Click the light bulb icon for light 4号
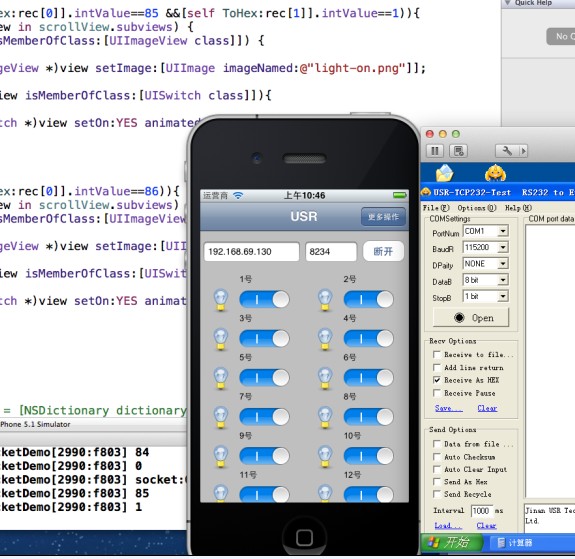 point(325,339)
